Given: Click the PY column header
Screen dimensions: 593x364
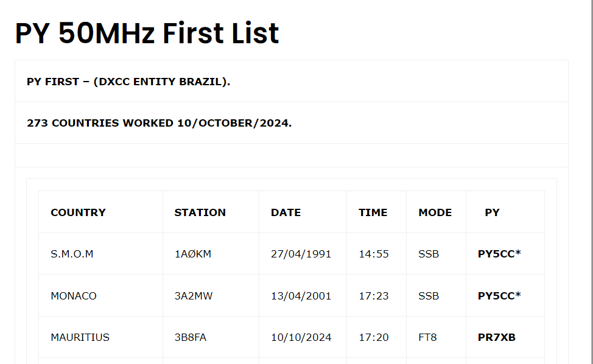Looking at the screenshot, I should pos(492,212).
